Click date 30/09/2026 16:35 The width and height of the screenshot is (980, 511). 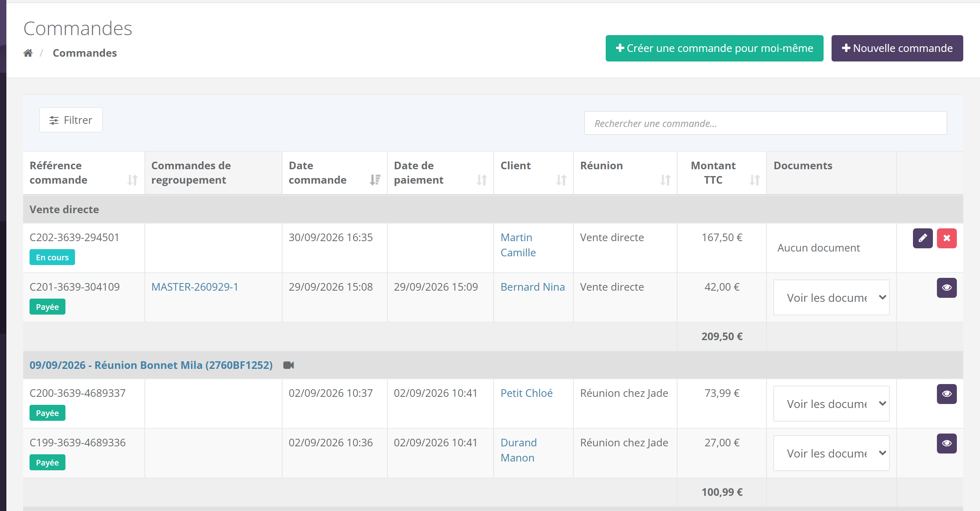coord(331,238)
